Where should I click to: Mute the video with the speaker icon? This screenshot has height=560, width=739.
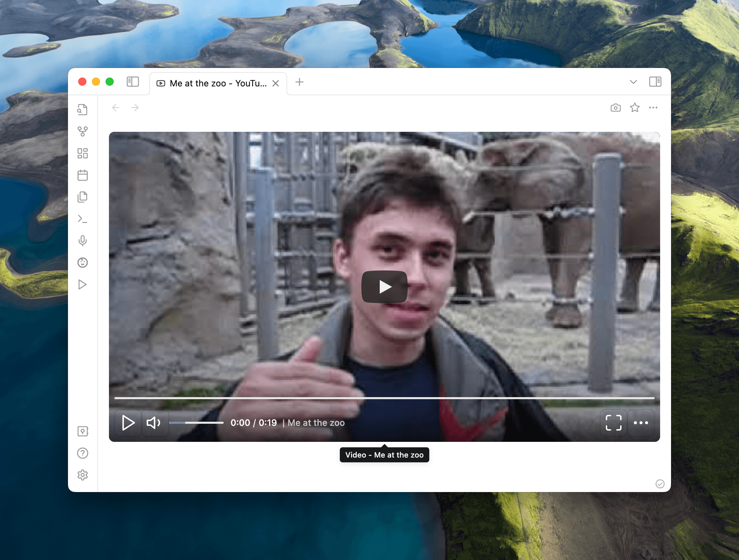click(154, 423)
